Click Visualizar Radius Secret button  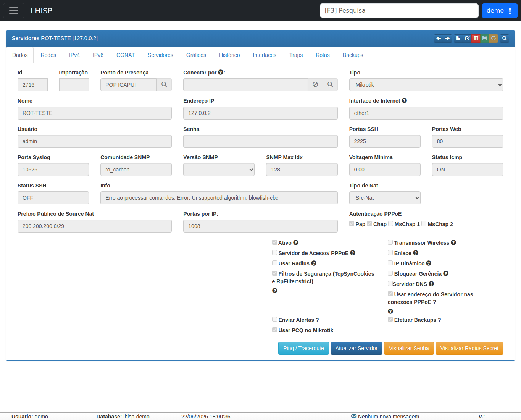[469, 348]
